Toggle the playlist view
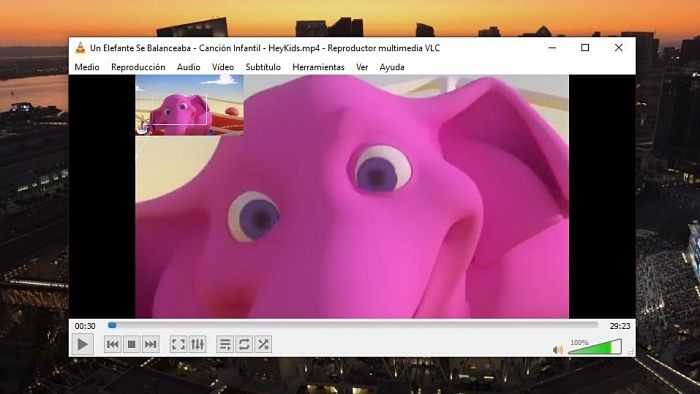The image size is (700, 394). pos(225,344)
